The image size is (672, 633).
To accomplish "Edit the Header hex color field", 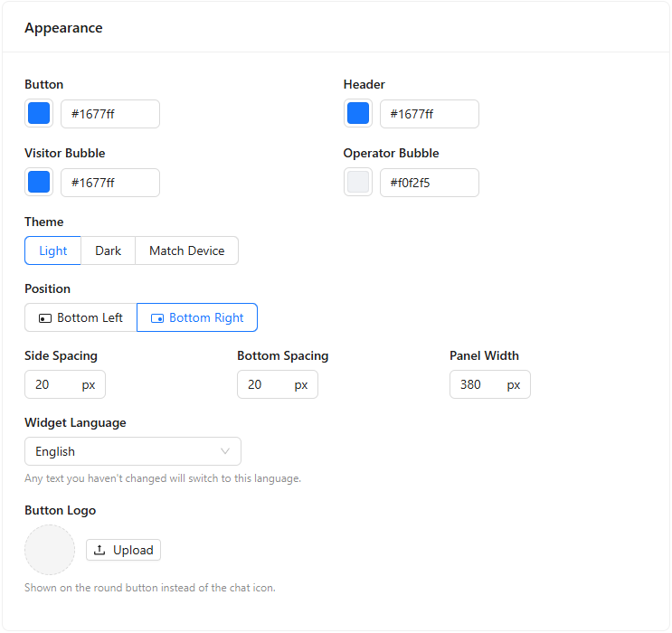I will (x=430, y=114).
